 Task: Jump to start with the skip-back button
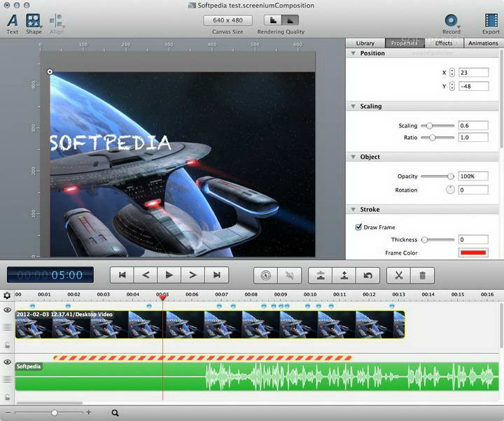coord(122,276)
